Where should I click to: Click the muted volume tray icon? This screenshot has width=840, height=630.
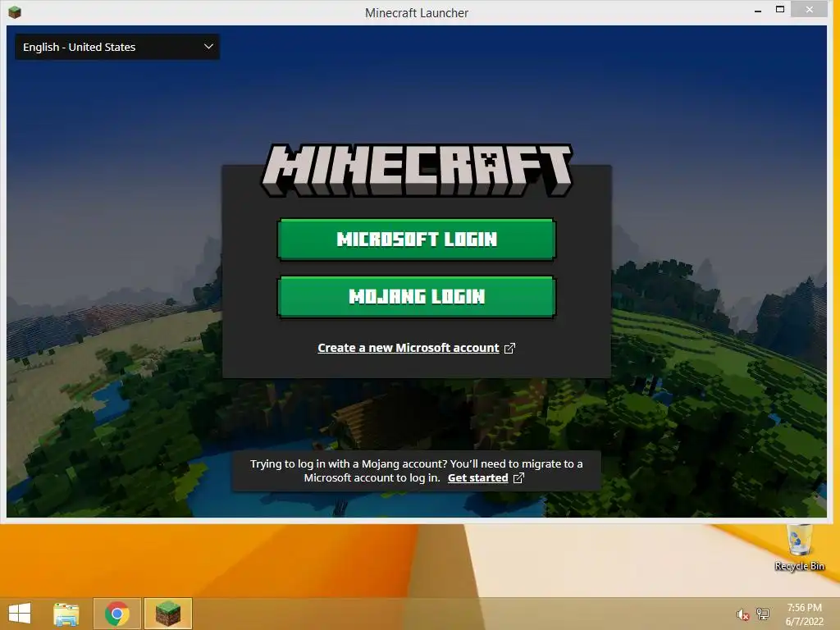pos(742,614)
